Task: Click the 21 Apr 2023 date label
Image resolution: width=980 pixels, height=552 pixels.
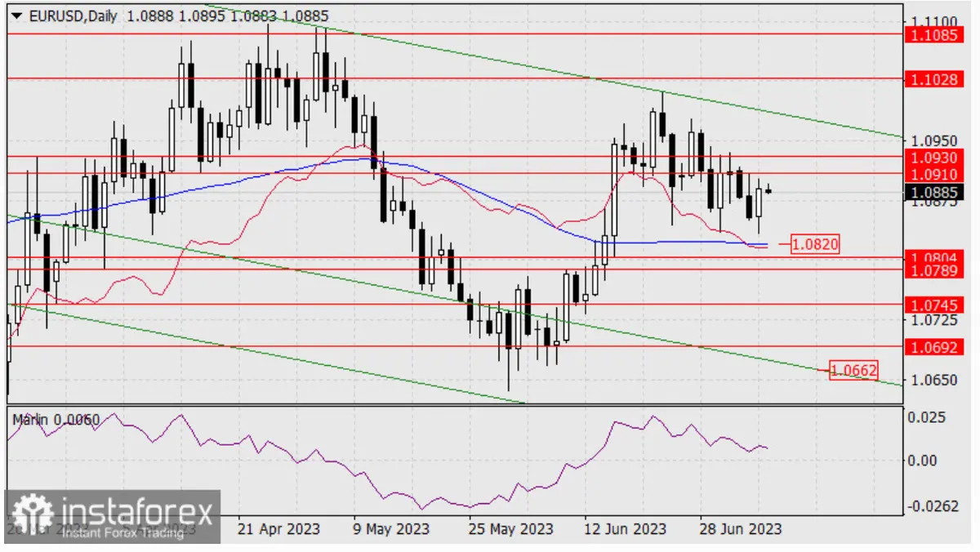Action: [279, 529]
